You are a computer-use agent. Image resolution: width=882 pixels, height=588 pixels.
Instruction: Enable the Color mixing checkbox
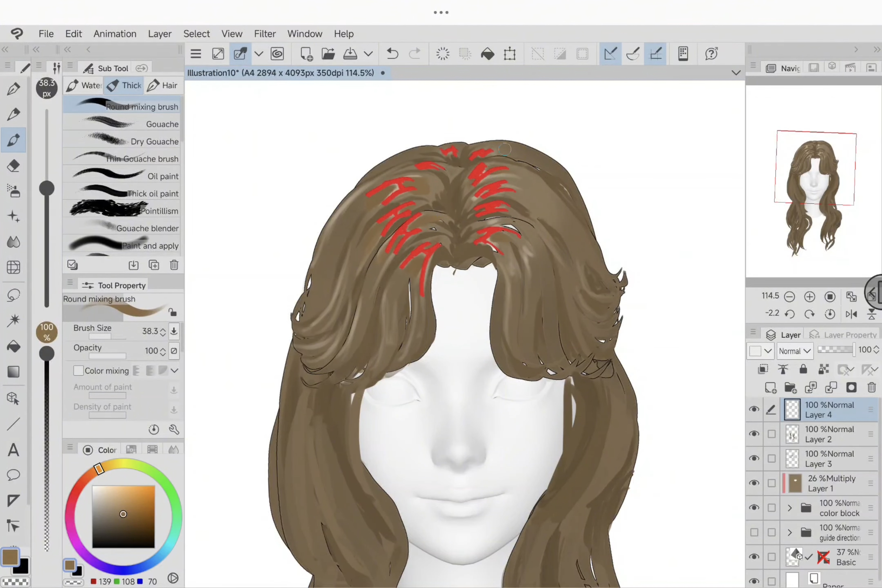tap(78, 370)
